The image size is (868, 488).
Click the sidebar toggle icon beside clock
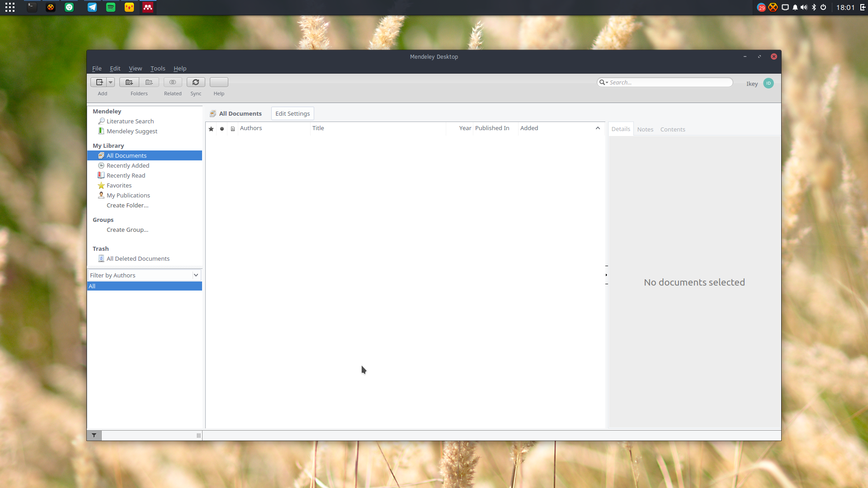pyautogui.click(x=863, y=7)
